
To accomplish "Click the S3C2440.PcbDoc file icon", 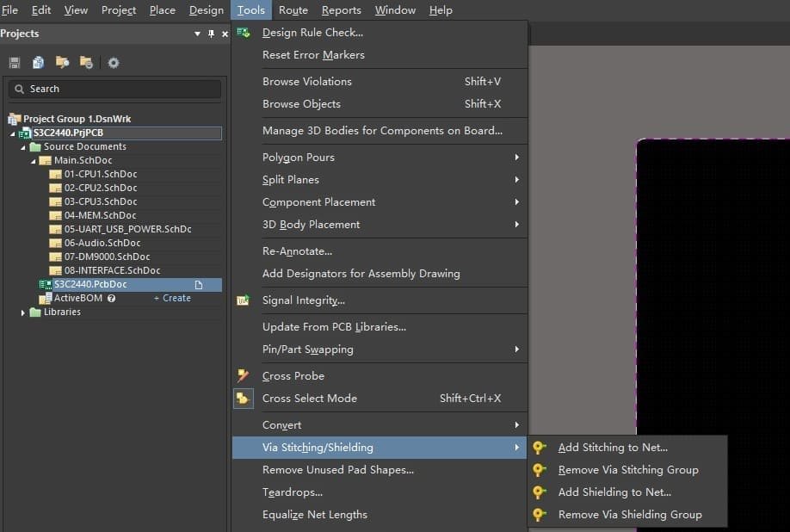I will [x=46, y=285].
